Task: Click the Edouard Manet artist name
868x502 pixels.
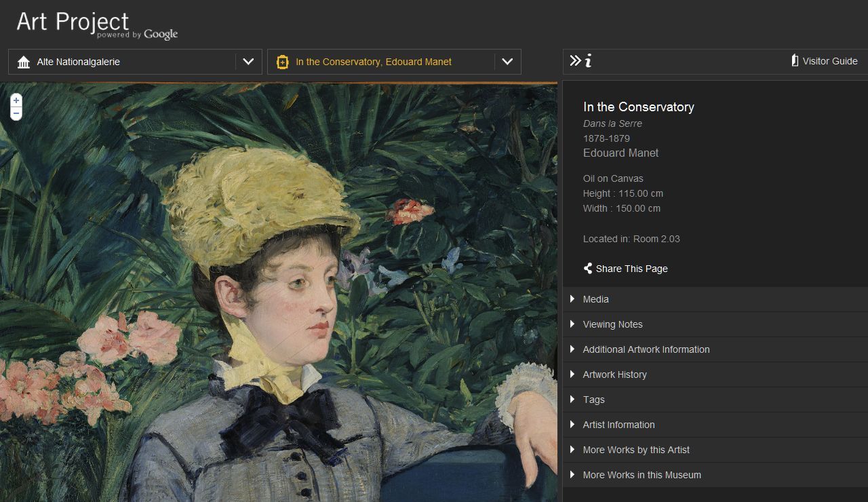Action: pyautogui.click(x=620, y=153)
